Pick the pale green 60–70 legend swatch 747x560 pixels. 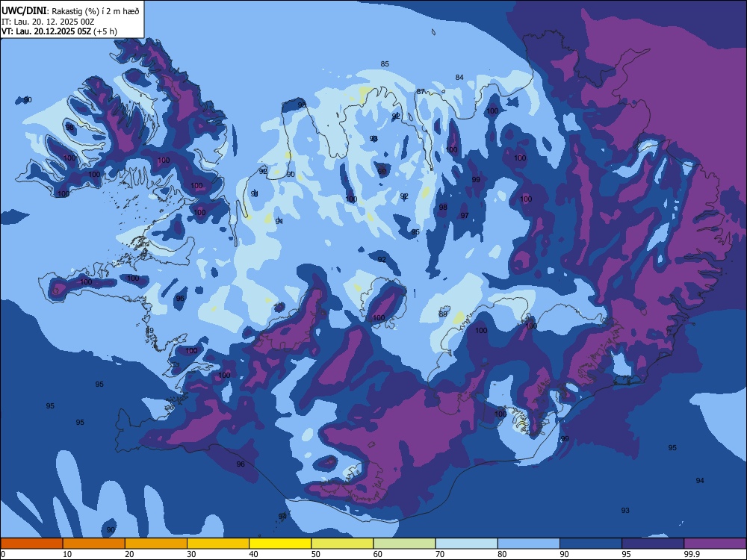click(404, 544)
